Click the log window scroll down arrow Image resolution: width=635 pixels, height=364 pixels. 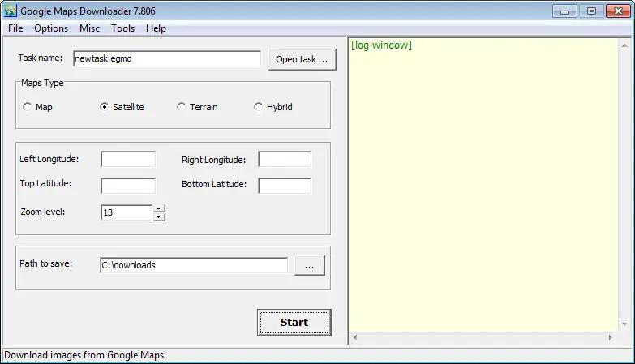(624, 324)
